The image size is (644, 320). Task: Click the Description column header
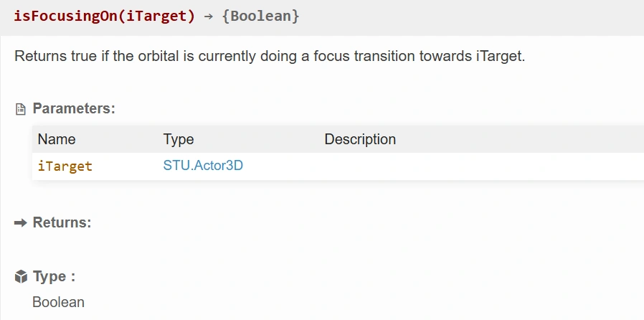360,139
